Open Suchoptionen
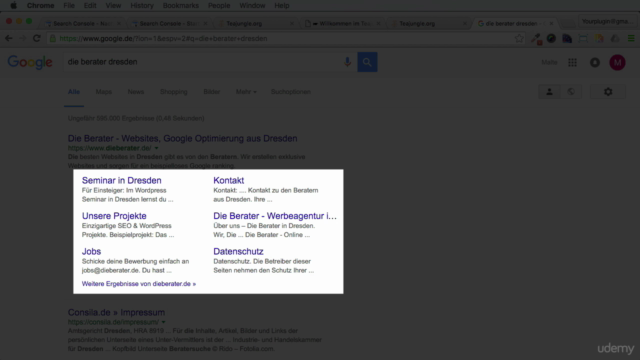The width and height of the screenshot is (640, 360). 291,92
